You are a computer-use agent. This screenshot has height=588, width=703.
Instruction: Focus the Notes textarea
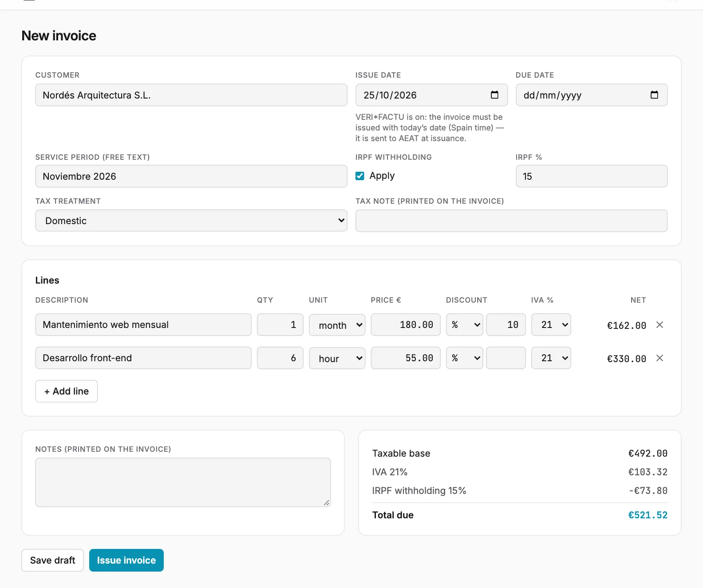click(183, 482)
